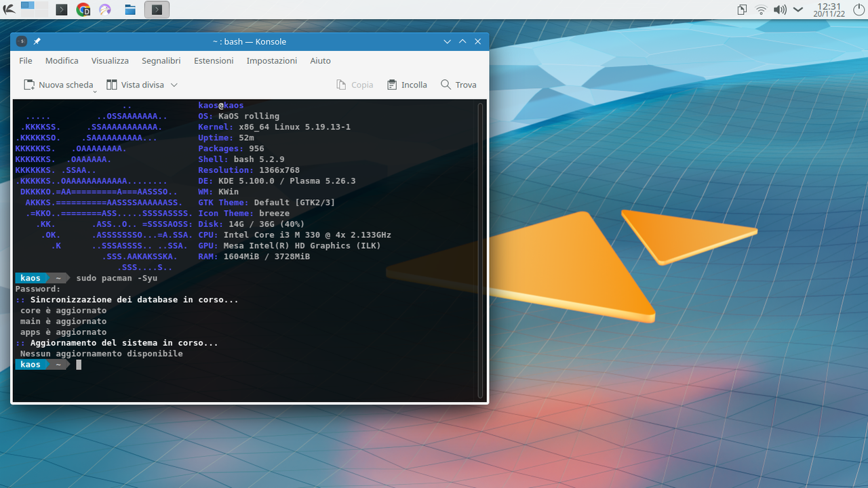Screen dimensions: 868x488
Task: Expand the Vista divisa dropdown chevron
Action: 174,85
